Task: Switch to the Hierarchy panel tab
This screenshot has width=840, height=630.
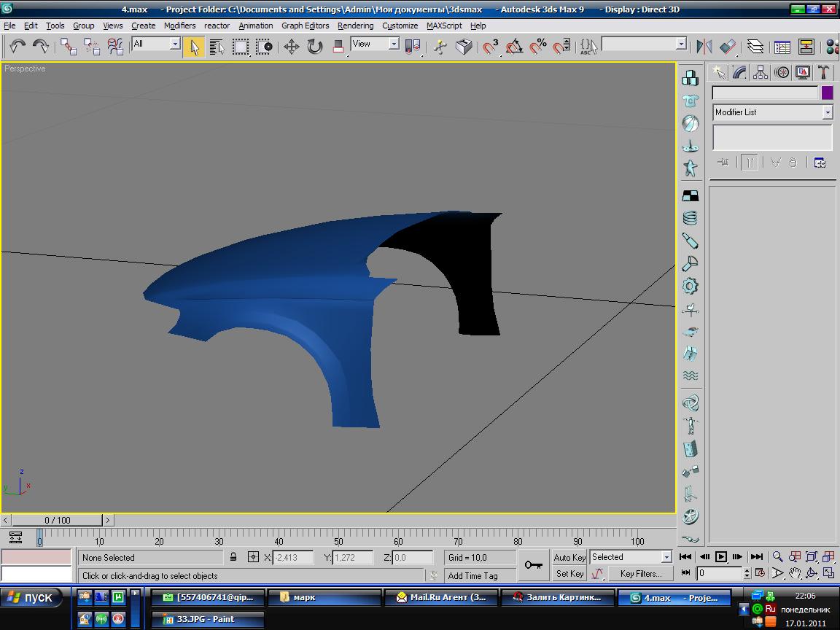Action: click(x=761, y=72)
